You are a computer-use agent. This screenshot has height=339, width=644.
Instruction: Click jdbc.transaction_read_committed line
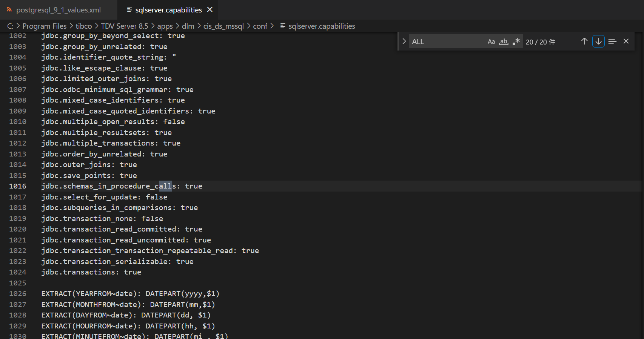(x=122, y=229)
